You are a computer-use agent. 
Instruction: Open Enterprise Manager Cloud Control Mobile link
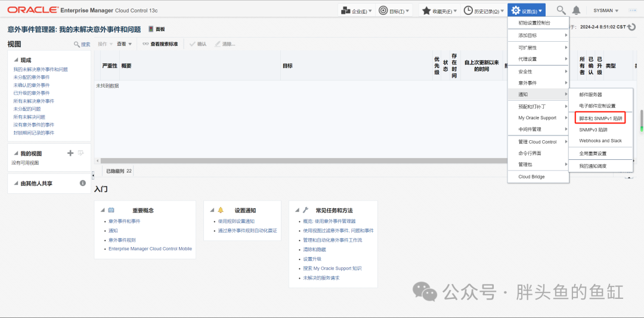[x=150, y=249]
